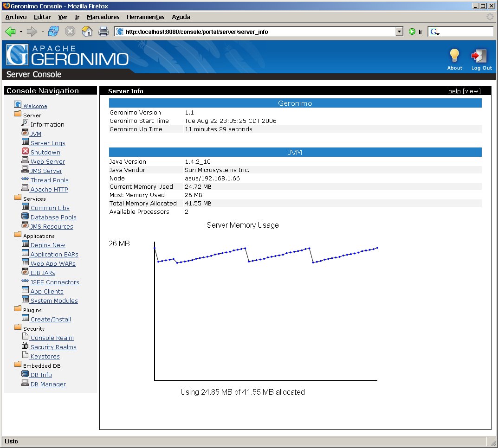This screenshot has width=498, height=448.
Task: Click the EJB JARs bean icon
Action: (25, 272)
